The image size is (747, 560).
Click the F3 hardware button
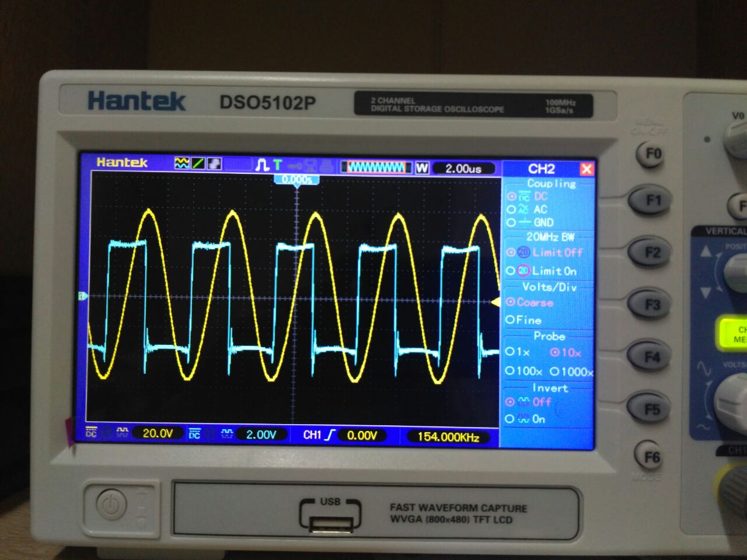tap(650, 304)
